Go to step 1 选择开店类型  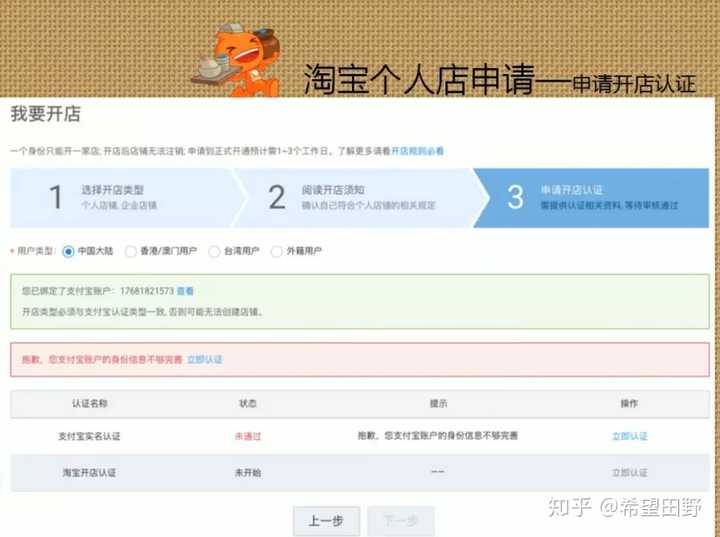124,198
